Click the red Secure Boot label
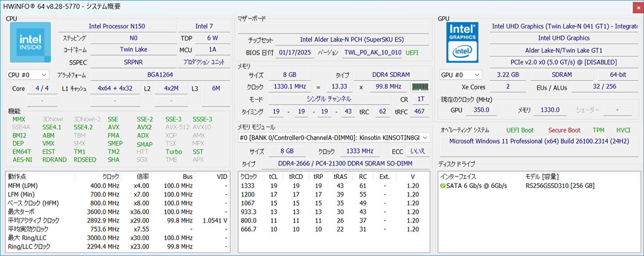Image resolution: width=644 pixels, height=256 pixels. point(564,130)
